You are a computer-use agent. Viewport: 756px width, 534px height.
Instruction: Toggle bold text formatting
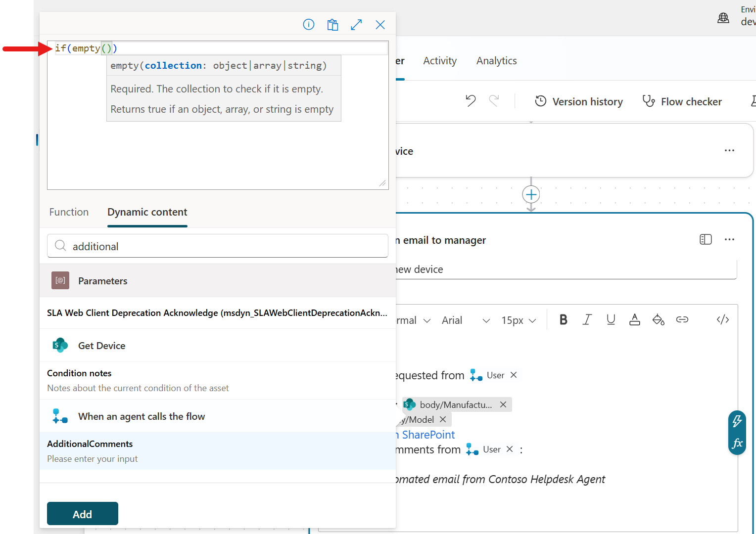(563, 320)
